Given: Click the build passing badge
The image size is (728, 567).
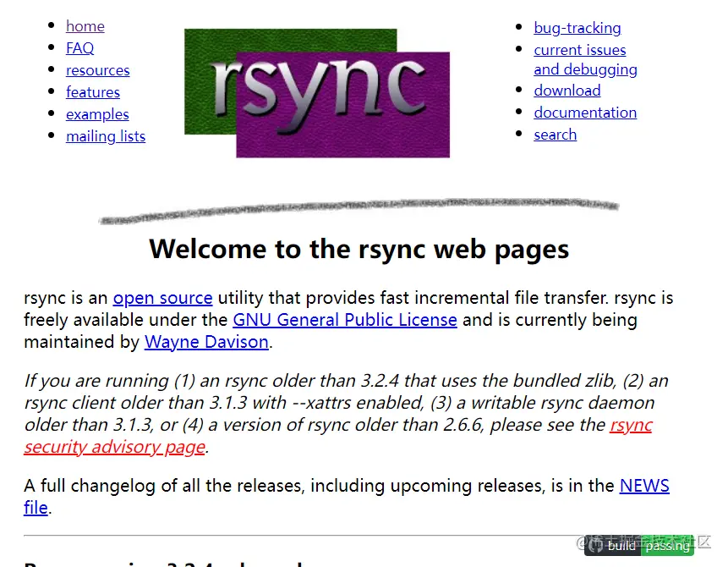Looking at the screenshot, I should coord(639,546).
